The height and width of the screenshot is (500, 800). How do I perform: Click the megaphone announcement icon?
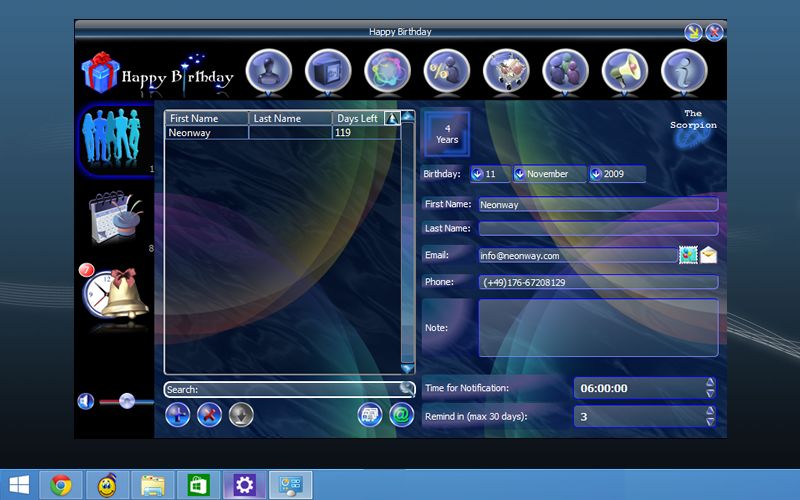[624, 71]
